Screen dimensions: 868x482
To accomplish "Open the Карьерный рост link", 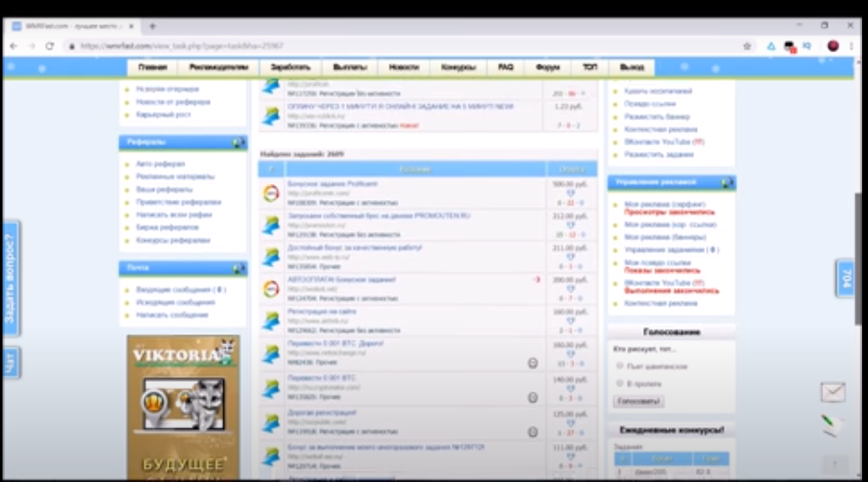I will point(164,115).
